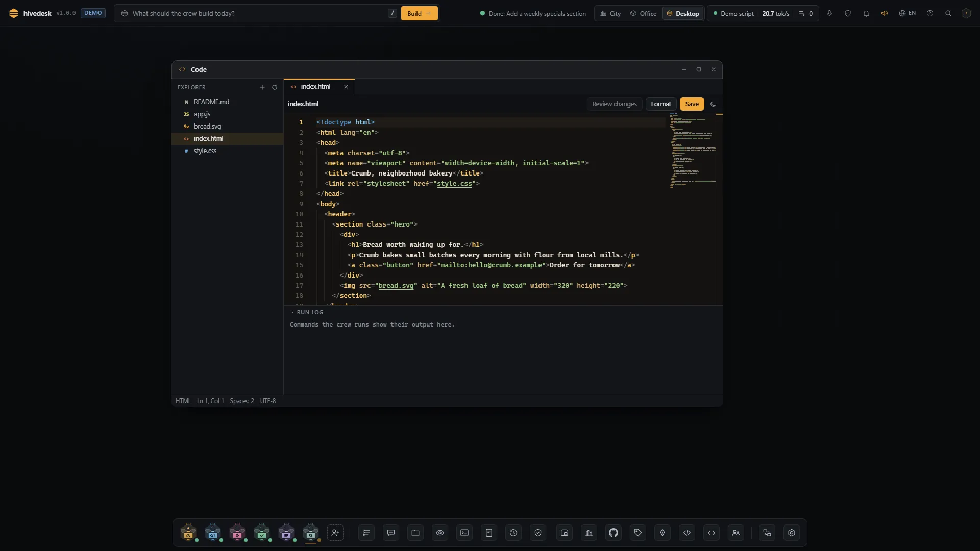Screen dimensions: 980x551
Task: Open the Demo script model selector
Action: click(x=733, y=14)
